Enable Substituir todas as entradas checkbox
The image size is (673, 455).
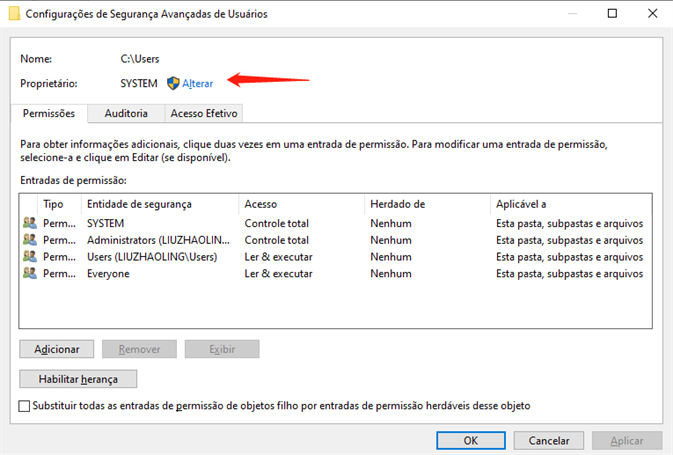point(24,406)
